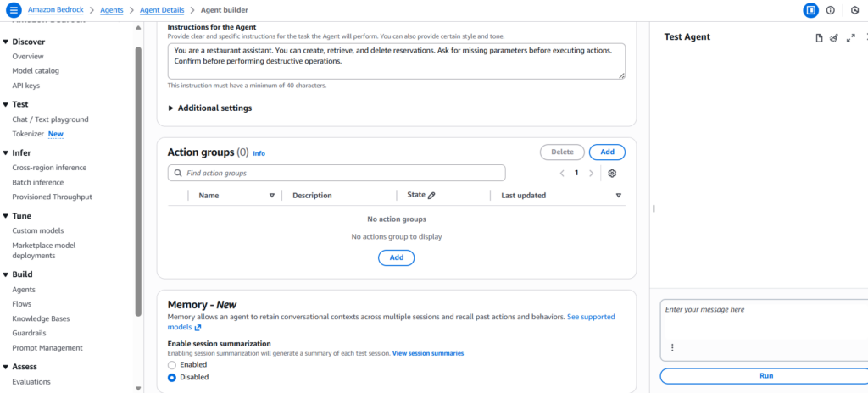Click the document icon in Test Agent panel
868x393 pixels.
pyautogui.click(x=819, y=38)
